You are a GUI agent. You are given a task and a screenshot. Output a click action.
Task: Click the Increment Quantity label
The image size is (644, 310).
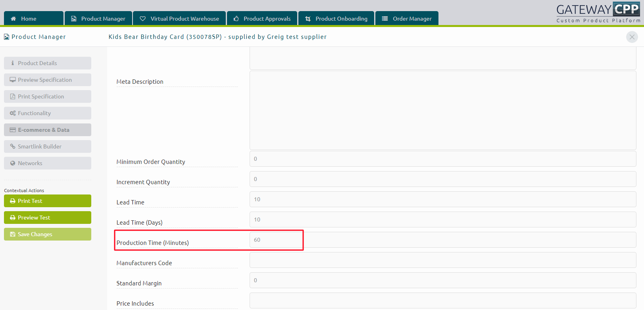point(143,182)
